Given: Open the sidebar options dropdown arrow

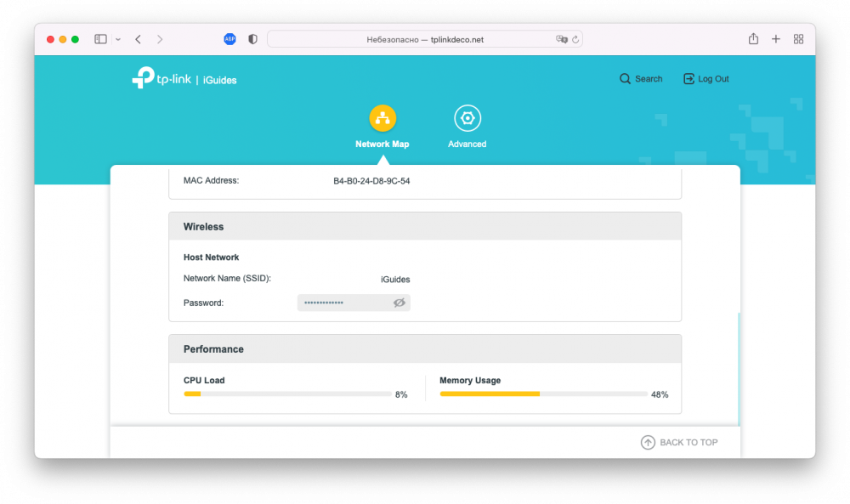Looking at the screenshot, I should [x=118, y=40].
